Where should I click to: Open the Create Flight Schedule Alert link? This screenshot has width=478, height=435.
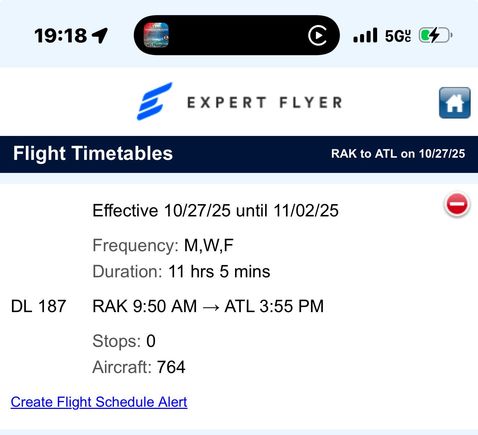99,402
